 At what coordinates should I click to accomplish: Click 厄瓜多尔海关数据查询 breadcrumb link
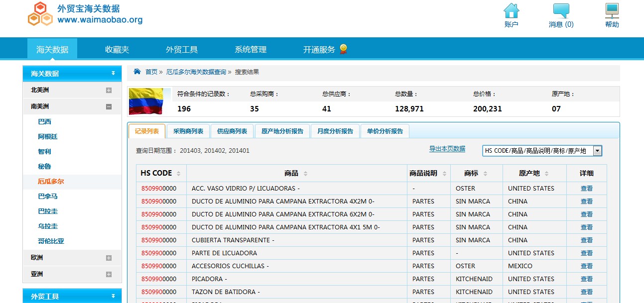[x=196, y=72]
